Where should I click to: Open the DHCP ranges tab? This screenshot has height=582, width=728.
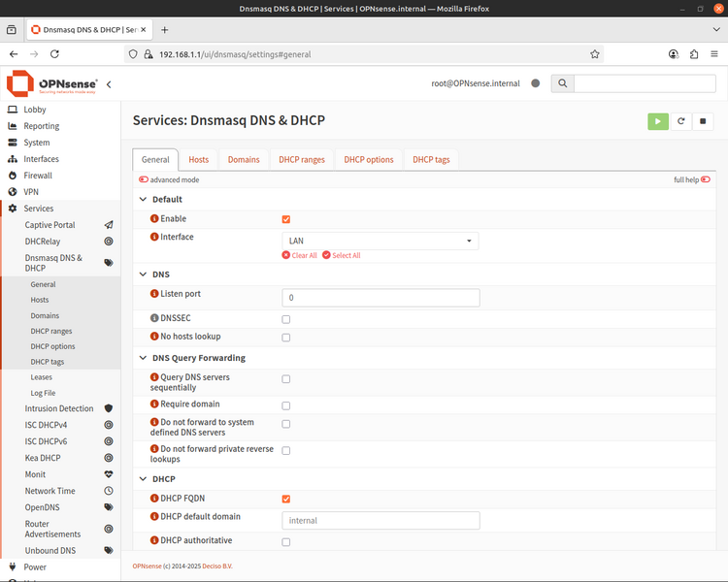[x=302, y=160]
